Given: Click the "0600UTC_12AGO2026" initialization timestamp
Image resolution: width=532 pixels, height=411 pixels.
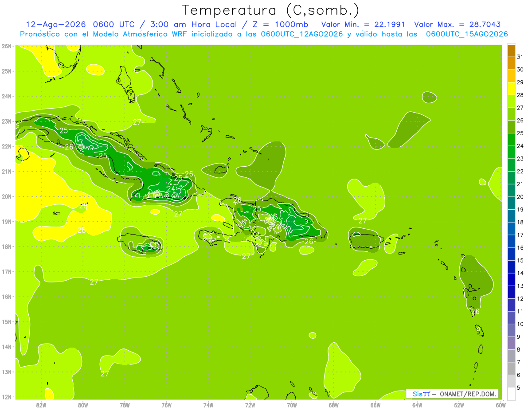Looking at the screenshot, I should coord(302,34).
